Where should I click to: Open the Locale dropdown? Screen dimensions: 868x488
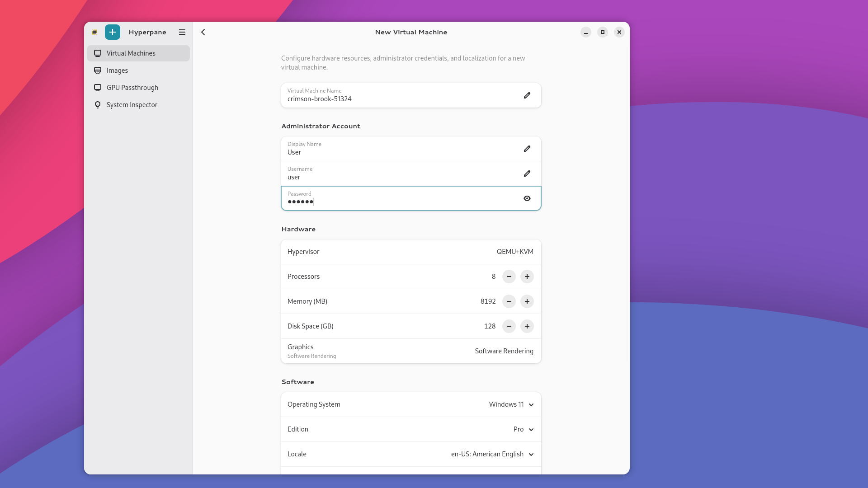coord(492,454)
